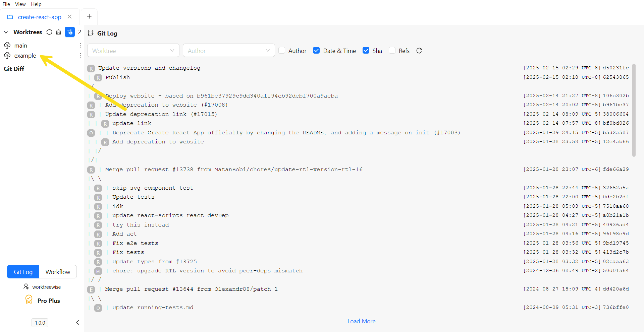The image size is (644, 332).
Task: Enable the Author checkbox
Action: (x=282, y=51)
